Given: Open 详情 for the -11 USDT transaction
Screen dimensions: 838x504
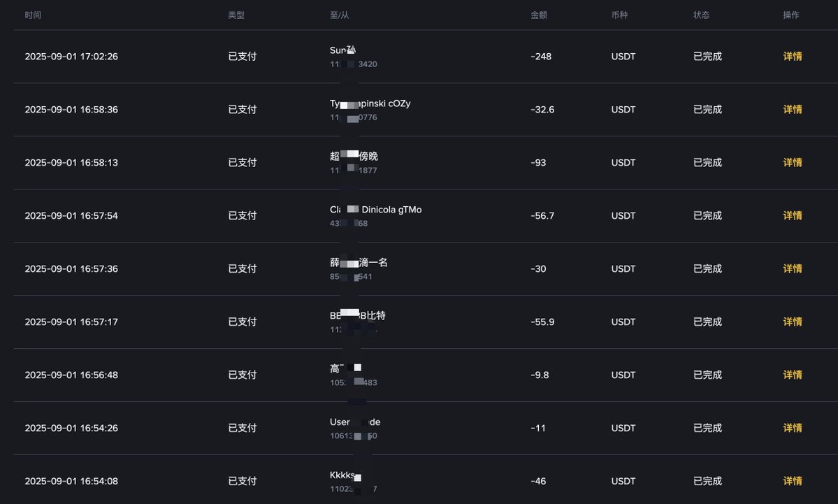Looking at the screenshot, I should point(792,428).
